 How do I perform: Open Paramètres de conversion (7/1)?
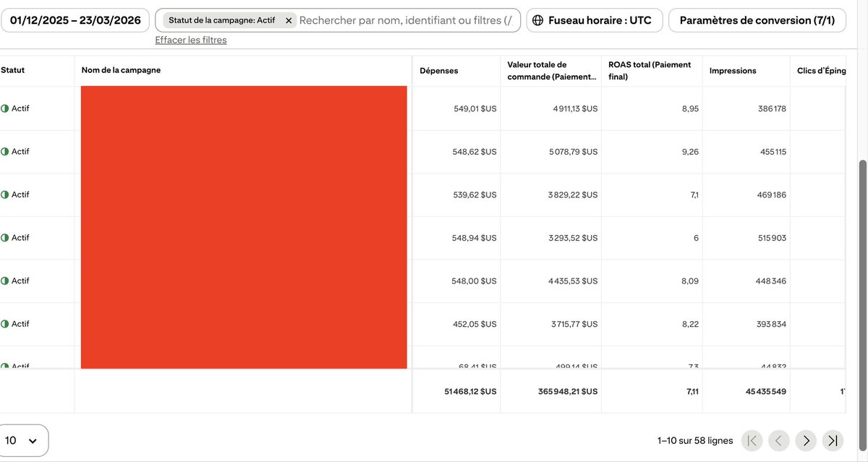(757, 20)
